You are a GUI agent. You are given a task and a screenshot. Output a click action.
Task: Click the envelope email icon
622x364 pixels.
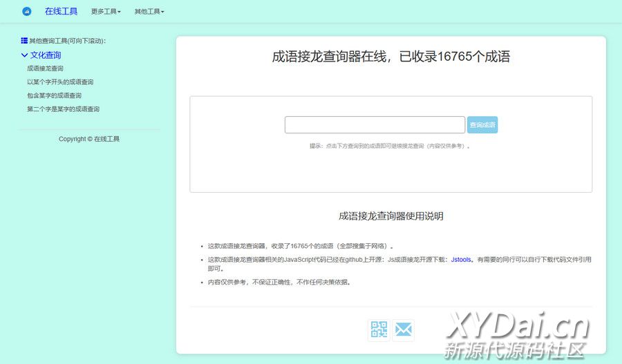(403, 329)
